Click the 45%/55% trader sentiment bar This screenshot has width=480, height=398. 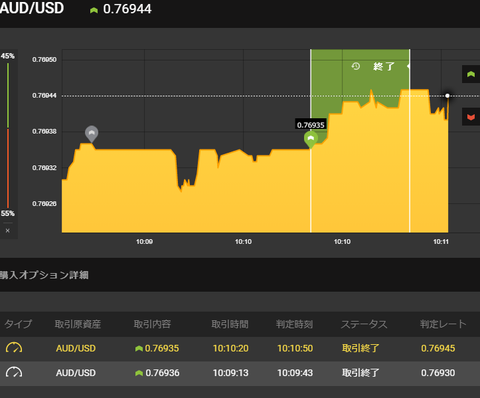[x=8, y=135]
